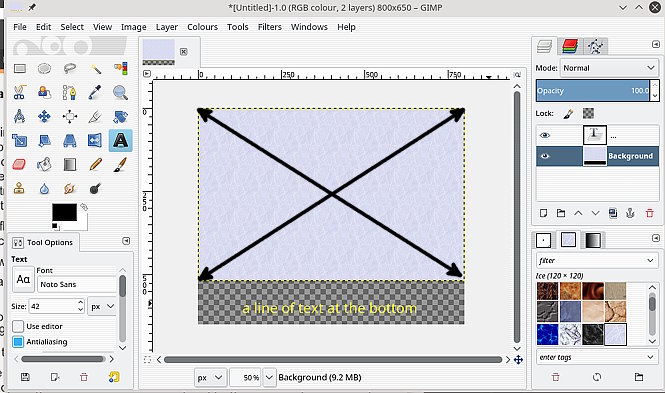Choose the Rectangle Select tool
The height and width of the screenshot is (393, 665).
tap(20, 68)
